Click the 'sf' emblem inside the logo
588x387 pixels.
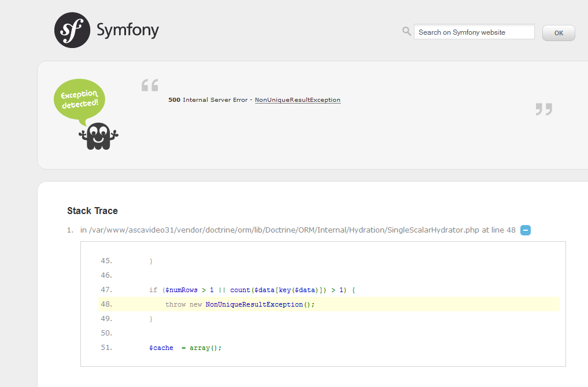click(x=71, y=30)
